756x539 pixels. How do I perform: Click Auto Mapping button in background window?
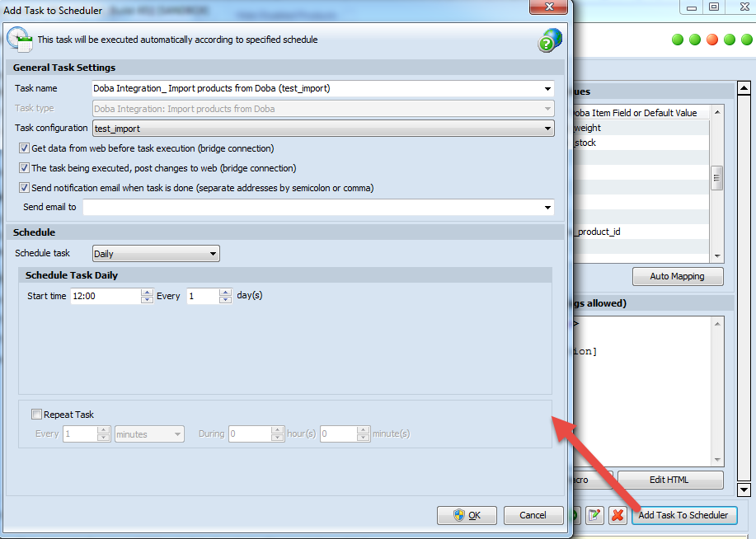click(x=678, y=276)
